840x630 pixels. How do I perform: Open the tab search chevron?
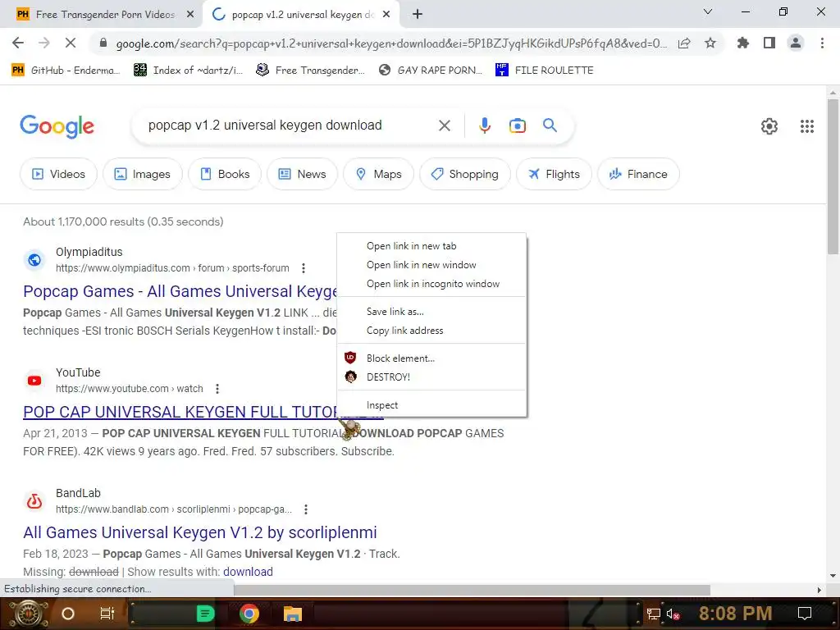708,11
